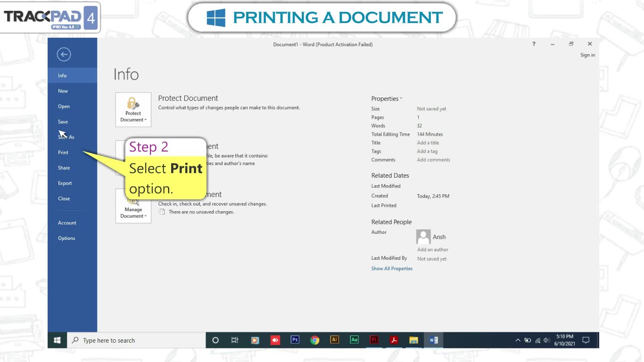Open the Account page
644x362 pixels.
[x=72, y=223]
